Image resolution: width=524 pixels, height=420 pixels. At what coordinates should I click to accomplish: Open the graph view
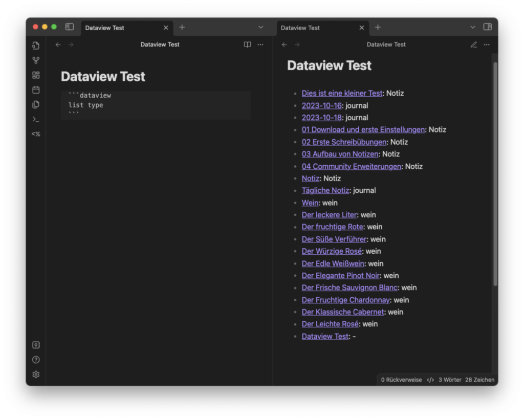[36, 60]
